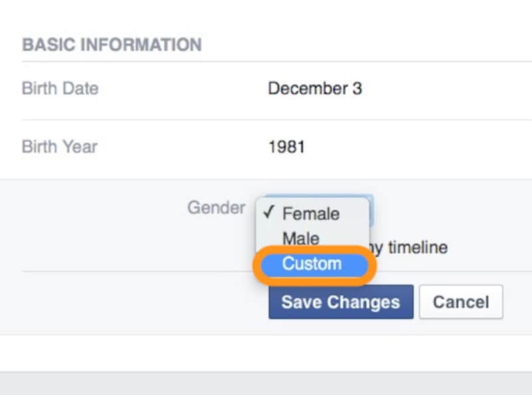Click the Gender field label
Image resolution: width=532 pixels, height=395 pixels.
[216, 207]
